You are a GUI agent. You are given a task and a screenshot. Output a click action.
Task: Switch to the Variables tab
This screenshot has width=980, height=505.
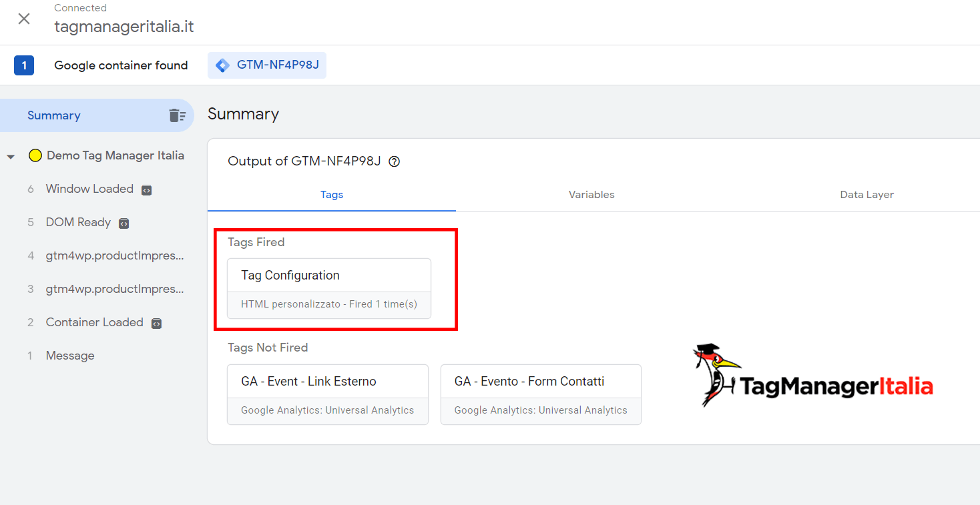(x=591, y=195)
